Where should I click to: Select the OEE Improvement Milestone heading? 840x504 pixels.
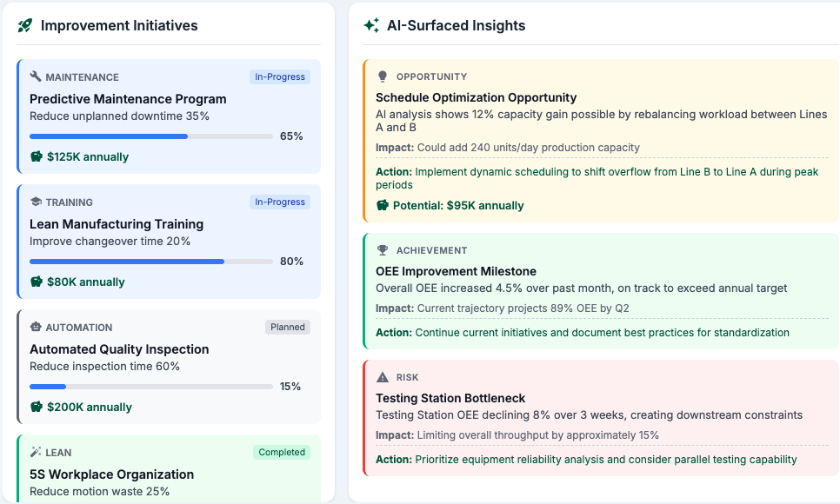pos(456,271)
